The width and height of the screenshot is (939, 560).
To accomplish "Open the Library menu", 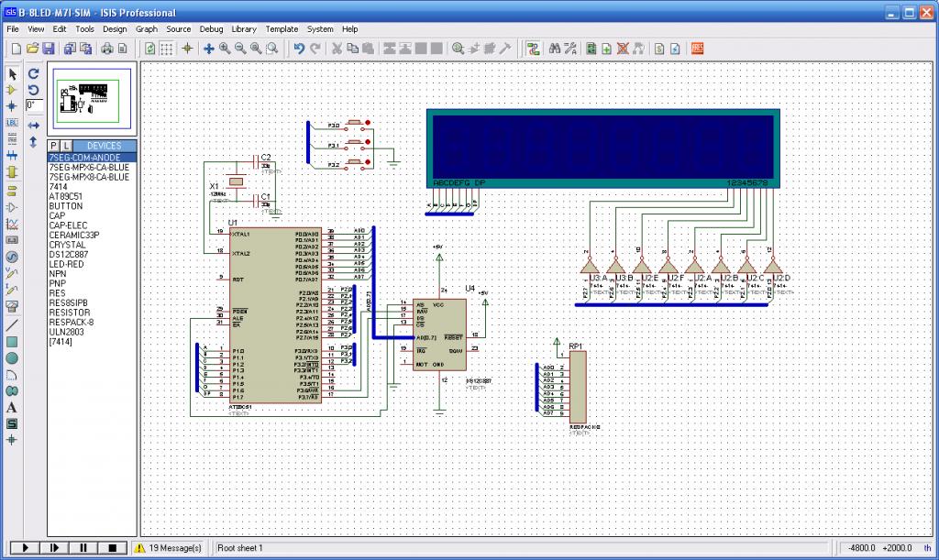I will [x=244, y=29].
